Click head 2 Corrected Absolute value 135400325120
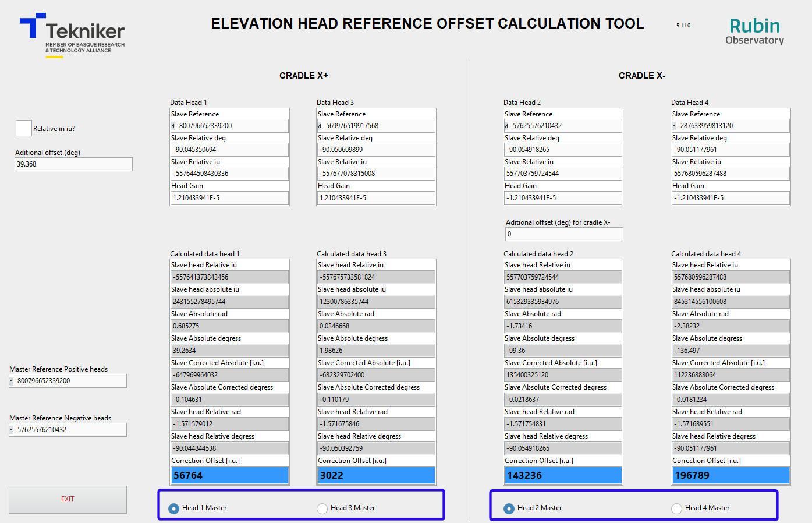Screen dimensions: 812x523 click(x=563, y=375)
